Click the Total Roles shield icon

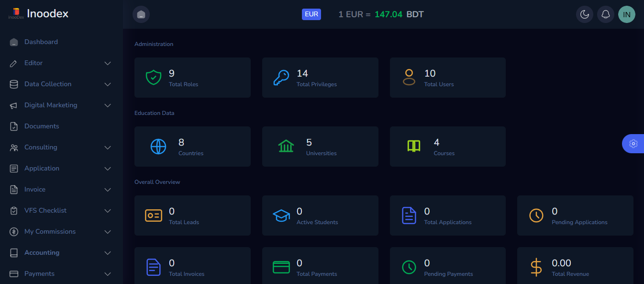point(153,78)
